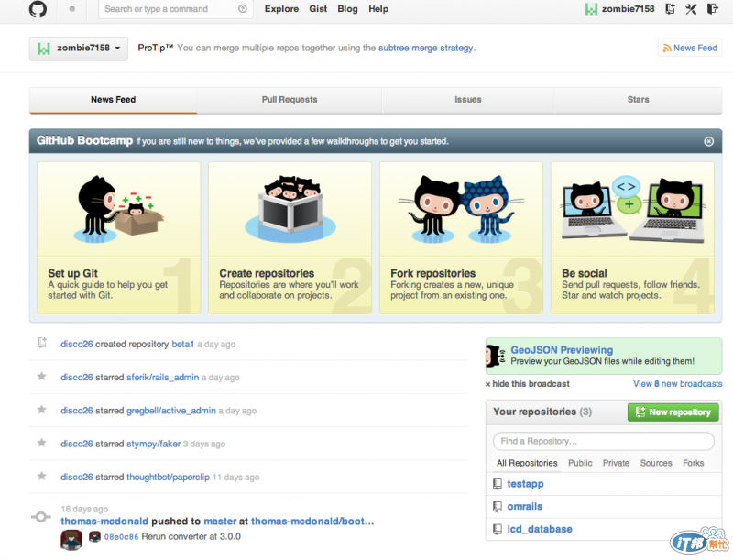Open the beta1 repository link
Viewport: 733px width, 560px height.
(x=182, y=344)
